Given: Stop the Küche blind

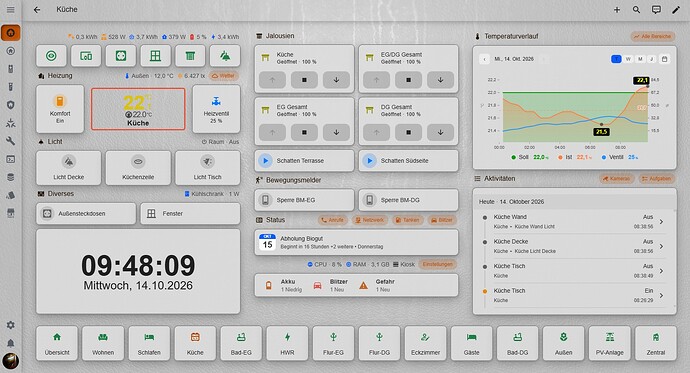Looking at the screenshot, I should (304, 80).
